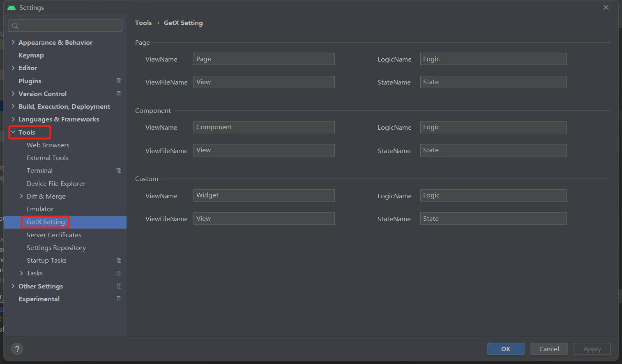
Task: Select Server Certificates under Tools
Action: pos(54,235)
